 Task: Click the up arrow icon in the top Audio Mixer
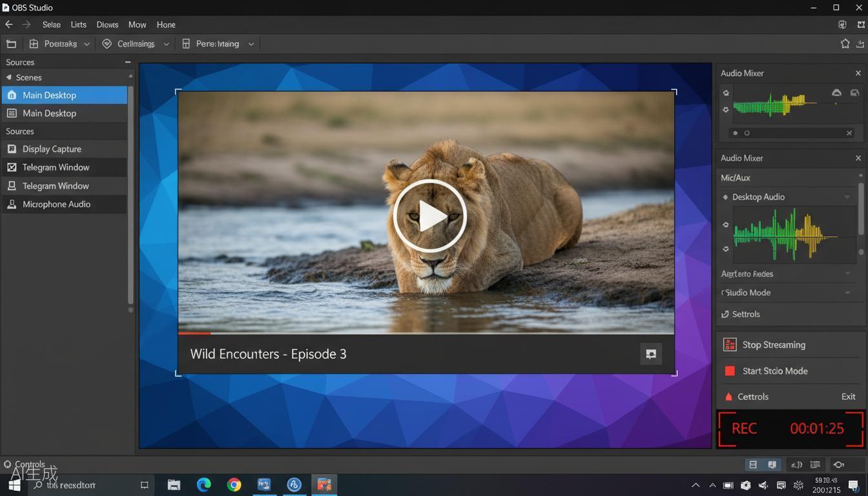tap(726, 93)
